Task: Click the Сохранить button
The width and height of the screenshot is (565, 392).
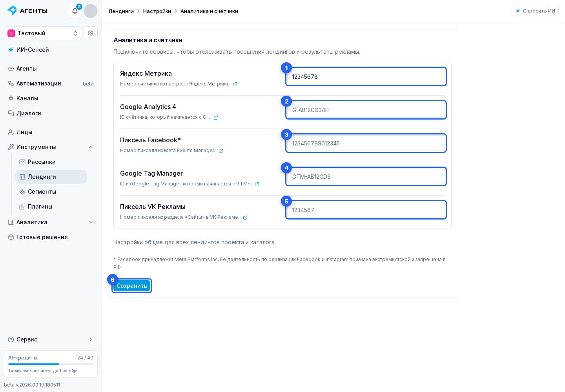Action: click(132, 286)
